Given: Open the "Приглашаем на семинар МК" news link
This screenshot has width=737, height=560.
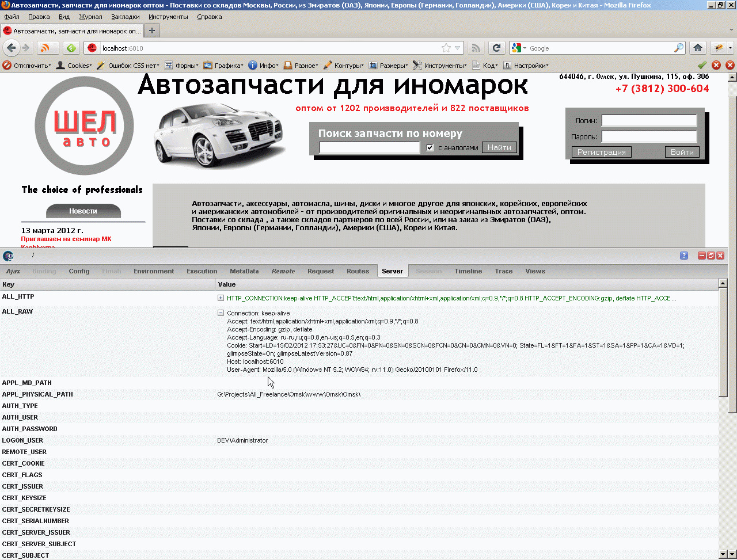Looking at the screenshot, I should click(x=66, y=239).
